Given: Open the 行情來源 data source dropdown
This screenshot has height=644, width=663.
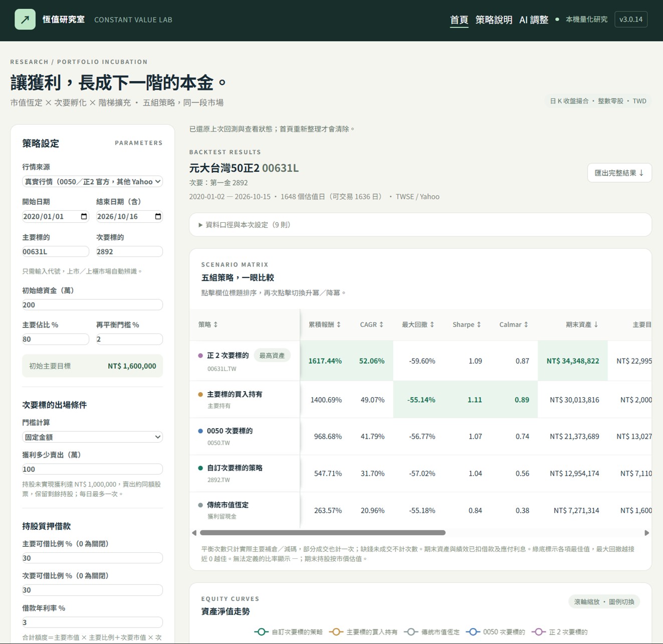Looking at the screenshot, I should click(x=93, y=182).
